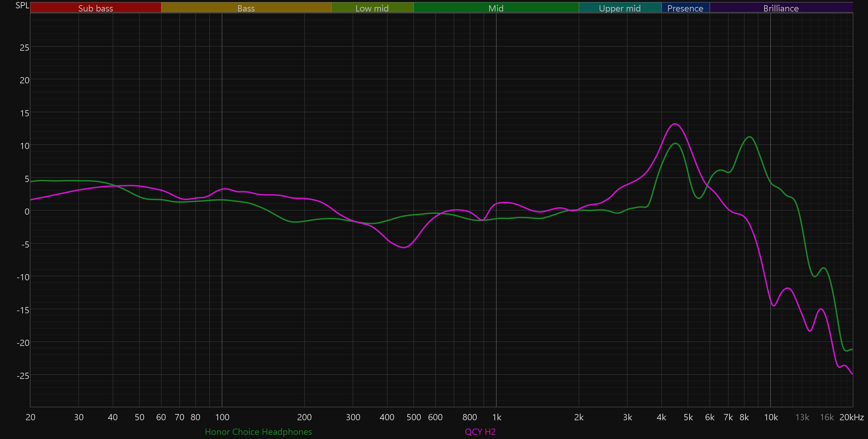Click the 100 Hz axis label
Viewport: 868px width, 439px height.
222,417
